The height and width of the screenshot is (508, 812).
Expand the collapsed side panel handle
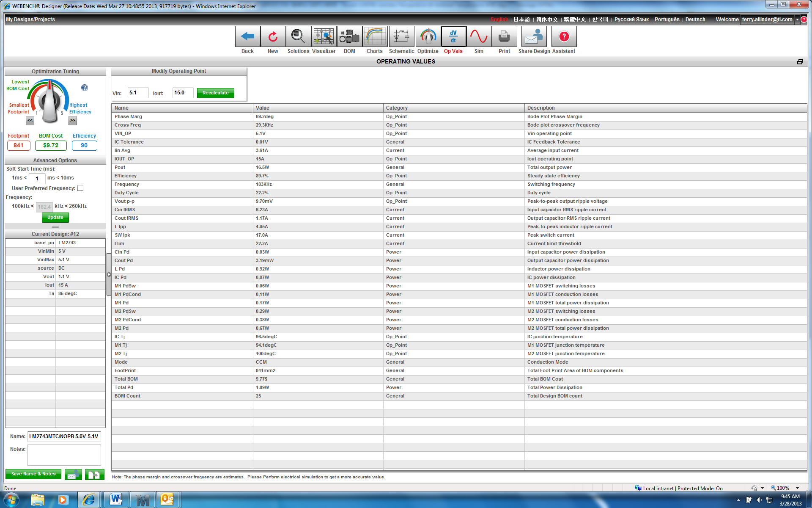coord(109,274)
